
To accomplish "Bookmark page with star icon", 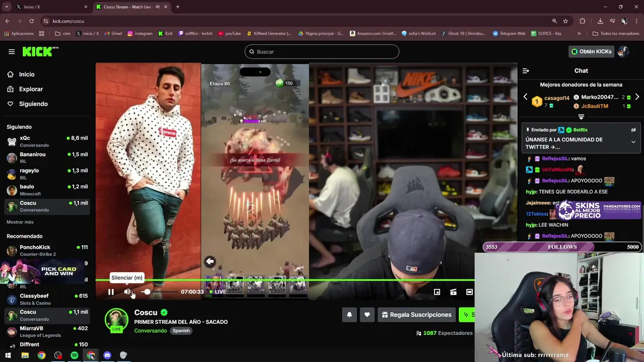I will click(566, 21).
